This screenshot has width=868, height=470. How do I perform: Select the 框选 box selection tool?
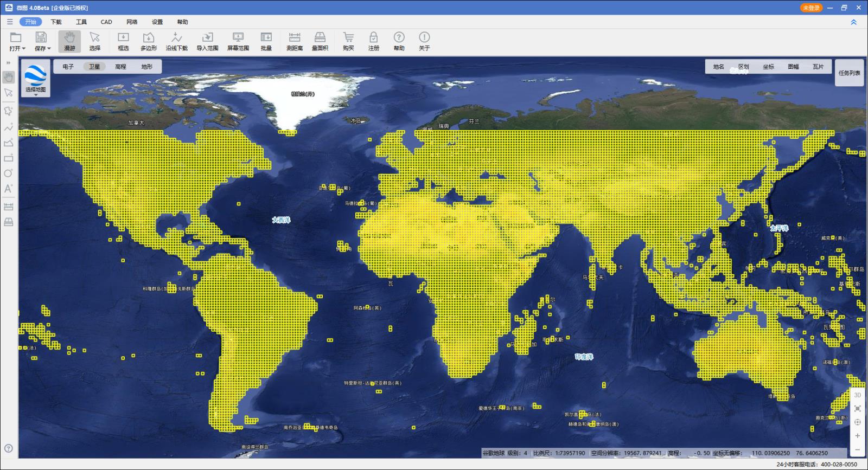[123, 41]
